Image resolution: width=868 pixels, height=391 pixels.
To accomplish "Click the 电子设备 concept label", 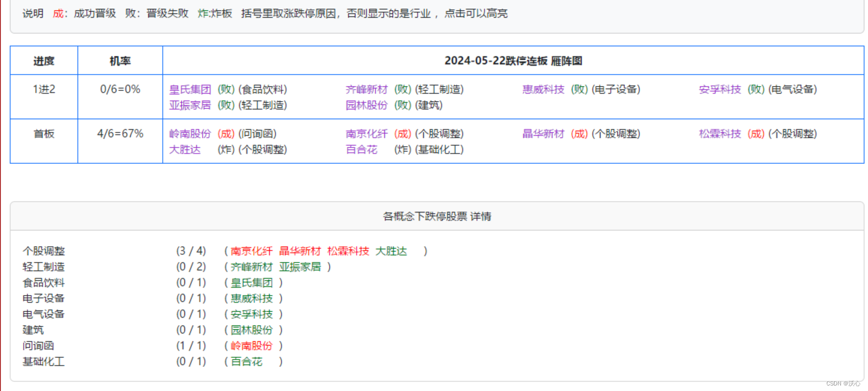I will (44, 299).
